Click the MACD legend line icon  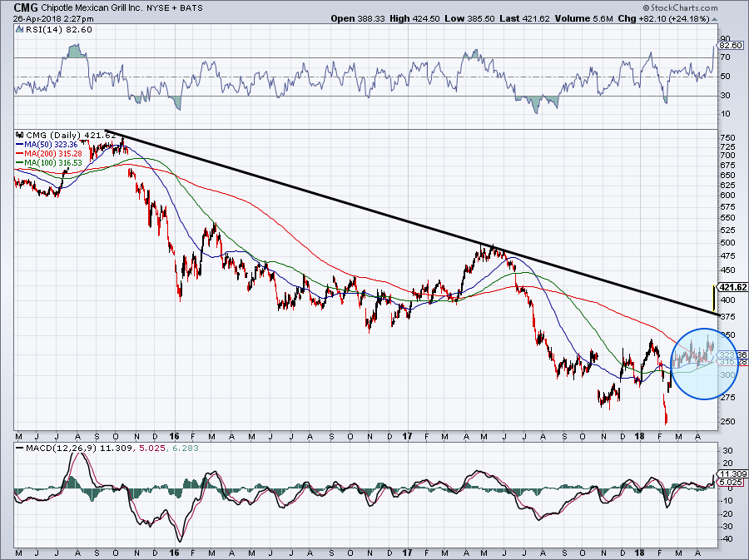(x=20, y=448)
